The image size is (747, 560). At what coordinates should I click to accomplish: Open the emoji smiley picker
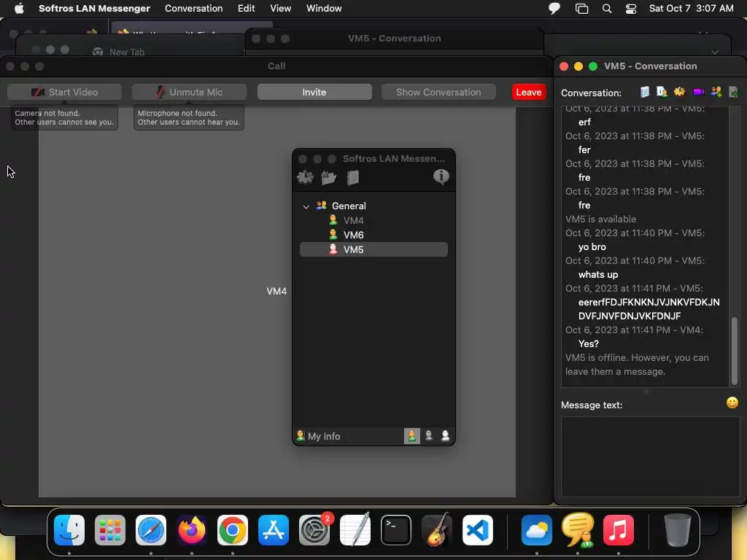click(732, 402)
